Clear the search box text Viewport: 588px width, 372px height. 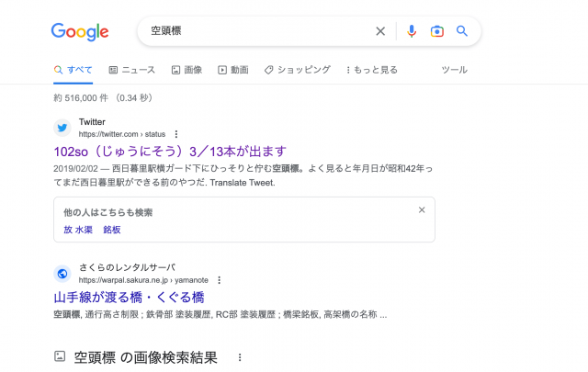[380, 31]
